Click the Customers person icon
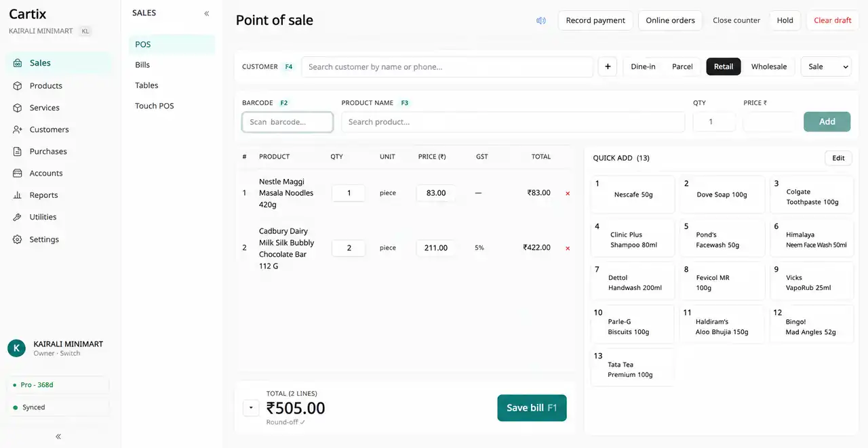This screenshot has height=448, width=868. (17, 129)
